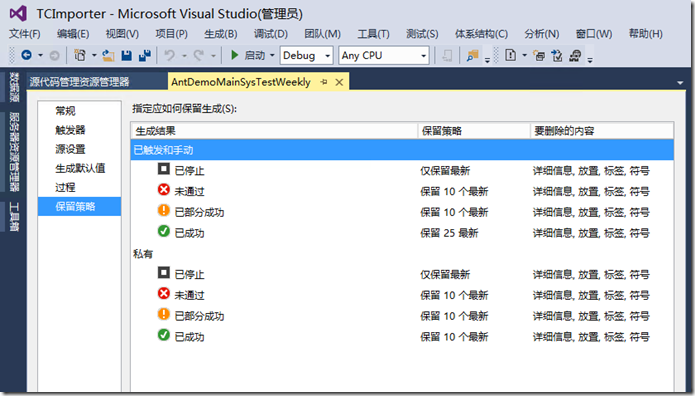
Task: Click the navigate backward arrow icon
Action: pyautogui.click(x=27, y=55)
